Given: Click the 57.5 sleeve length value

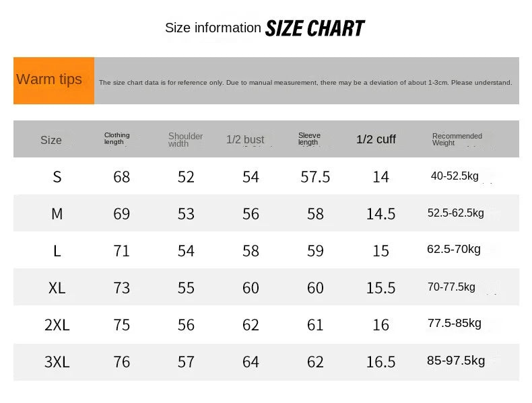Looking at the screenshot, I should 315,177.
